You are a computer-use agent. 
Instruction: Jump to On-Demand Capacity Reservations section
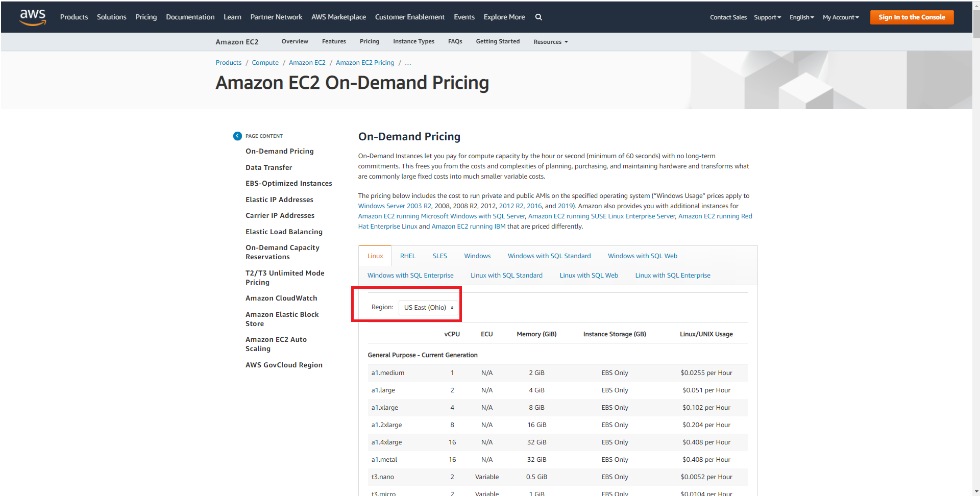(282, 252)
